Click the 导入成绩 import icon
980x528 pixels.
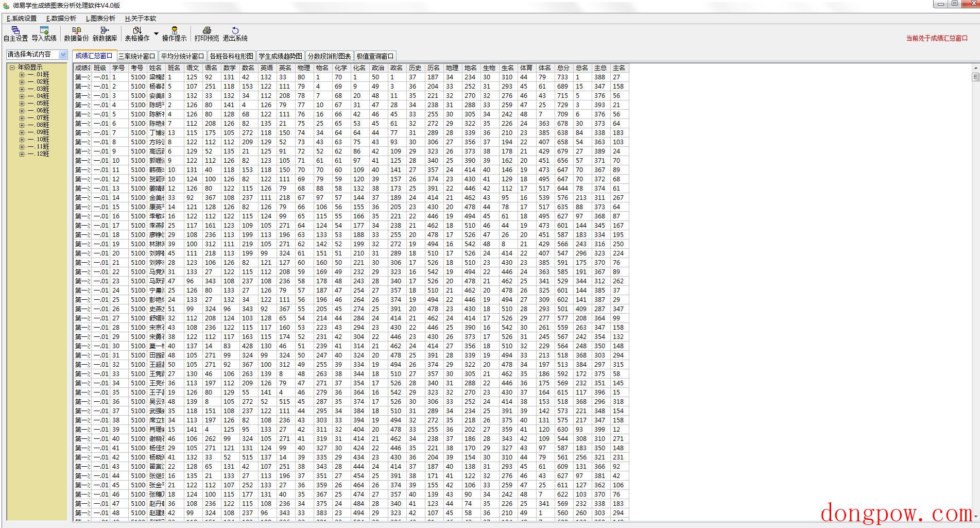(44, 30)
